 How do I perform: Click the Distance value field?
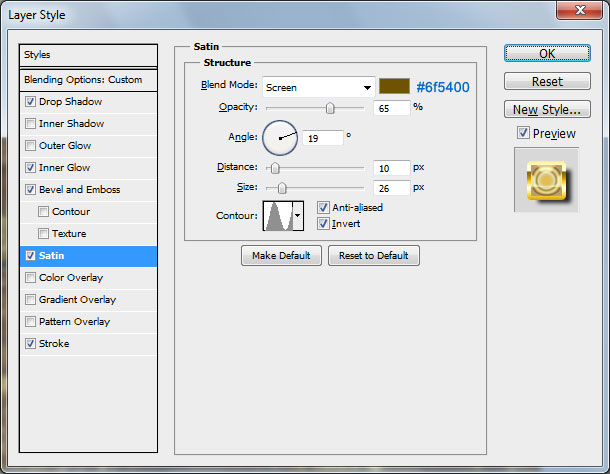click(x=391, y=168)
